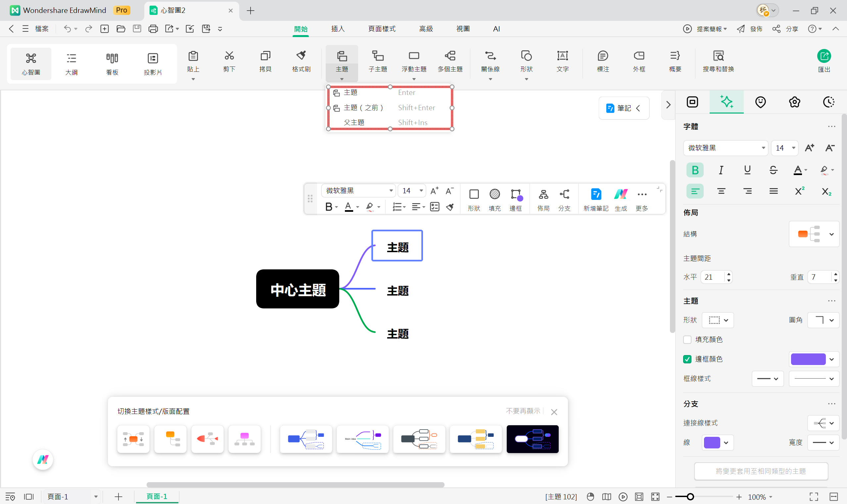Click the 不要再顯示 link
Image resolution: width=847 pixels, height=504 pixels.
523,411
